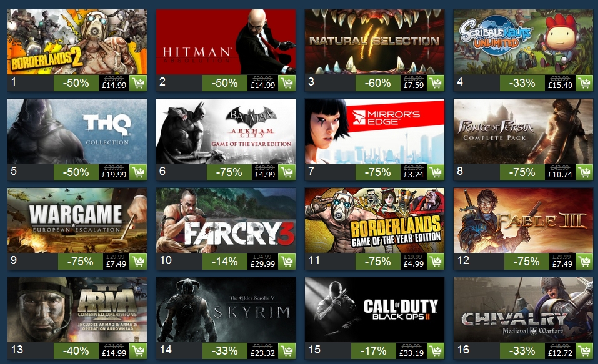Add Mirror's Edge to cart
Viewport: 598px width, 364px height.
(x=436, y=172)
